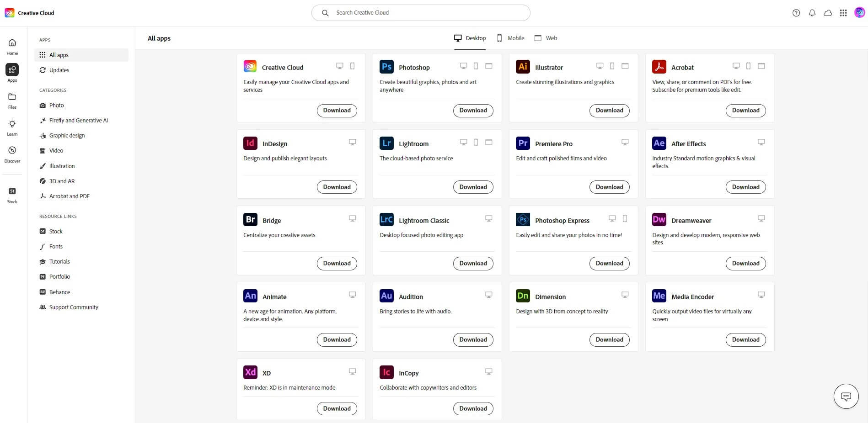The height and width of the screenshot is (423, 868).
Task: Click the Dreamweaver Dw app icon
Action: tap(659, 219)
